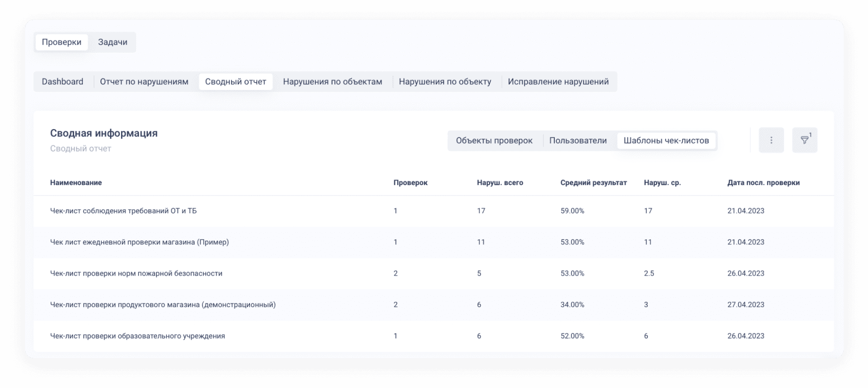This screenshot has width=868, height=388.
Task: Click the filter funnel icon
Action: coord(804,140)
